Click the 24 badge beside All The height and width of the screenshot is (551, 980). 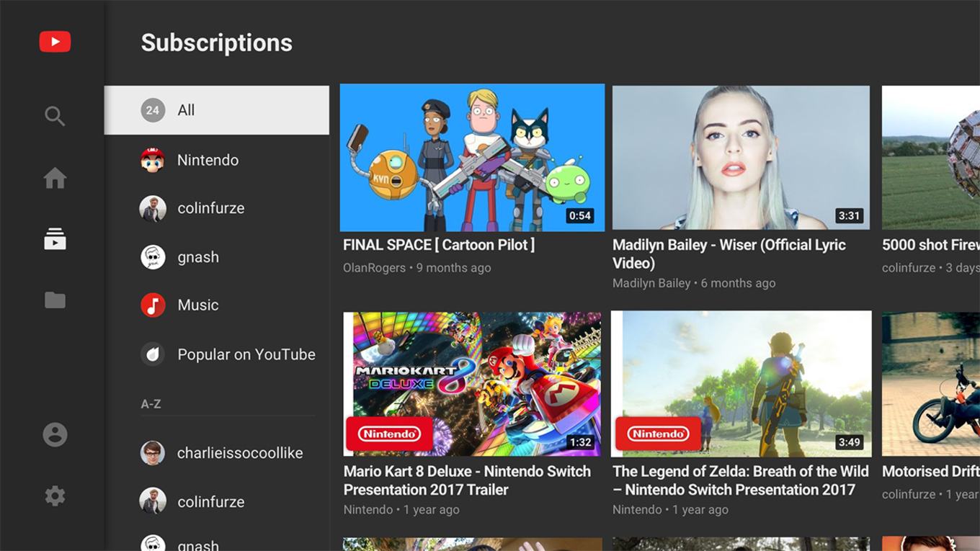pyautogui.click(x=153, y=110)
